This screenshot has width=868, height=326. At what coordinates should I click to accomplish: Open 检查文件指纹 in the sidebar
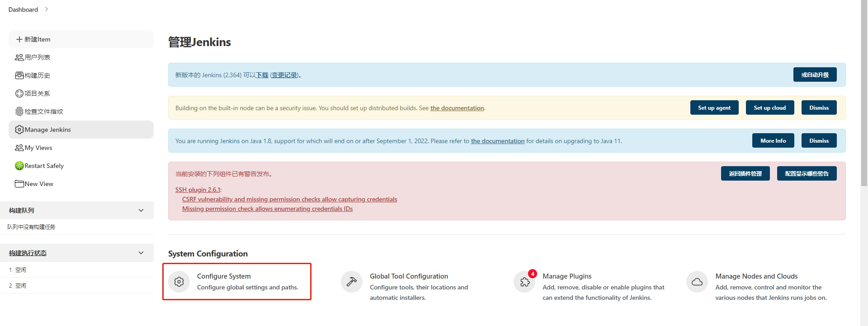[x=81, y=112]
